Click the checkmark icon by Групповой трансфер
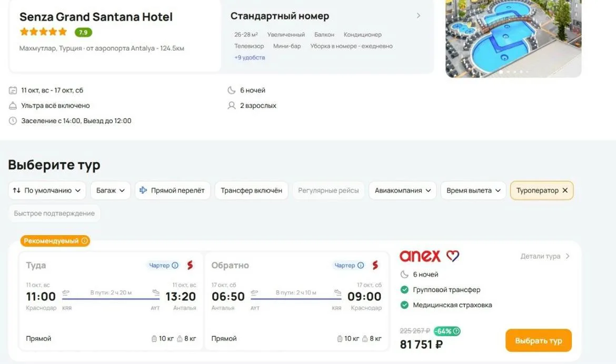Image resolution: width=616 pixels, height=364 pixels. [404, 290]
